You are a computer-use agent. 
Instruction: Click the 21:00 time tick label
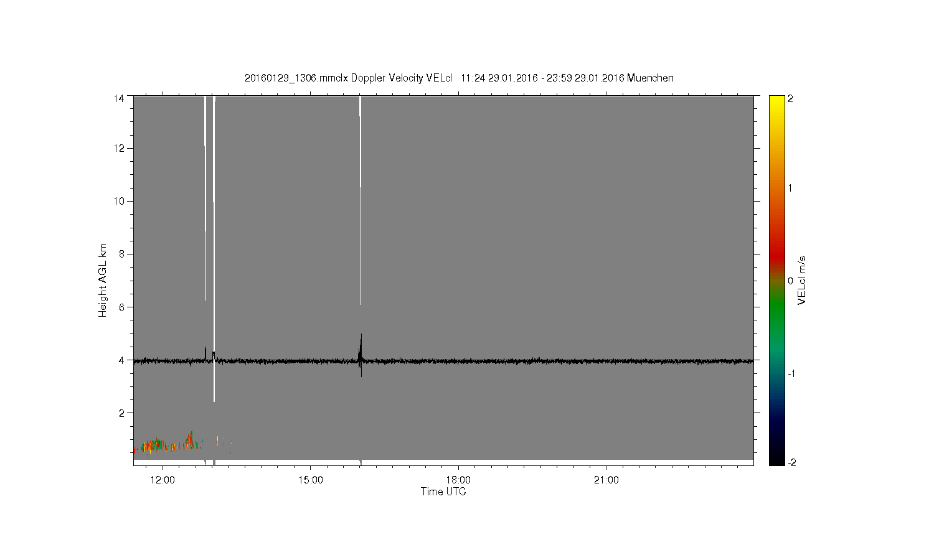tap(606, 480)
